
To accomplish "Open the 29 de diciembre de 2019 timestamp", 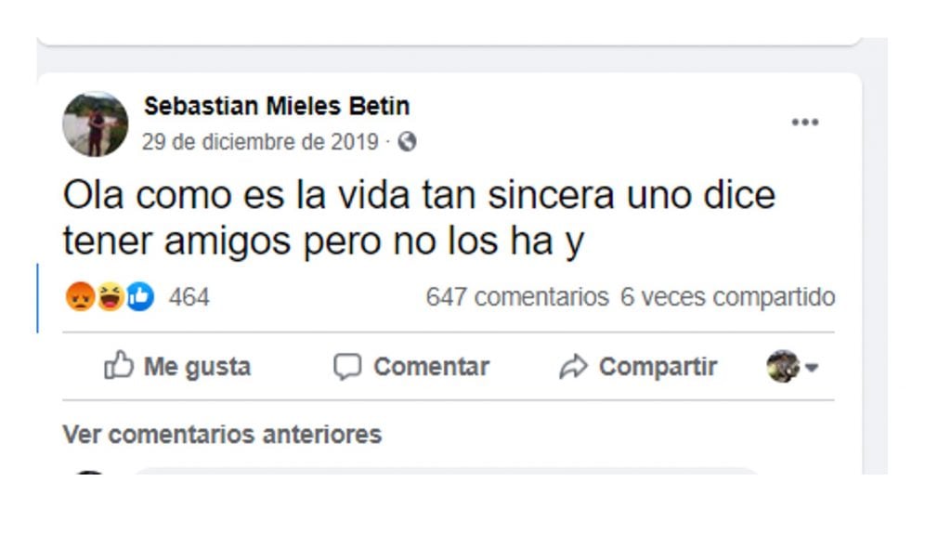I will 260,142.
